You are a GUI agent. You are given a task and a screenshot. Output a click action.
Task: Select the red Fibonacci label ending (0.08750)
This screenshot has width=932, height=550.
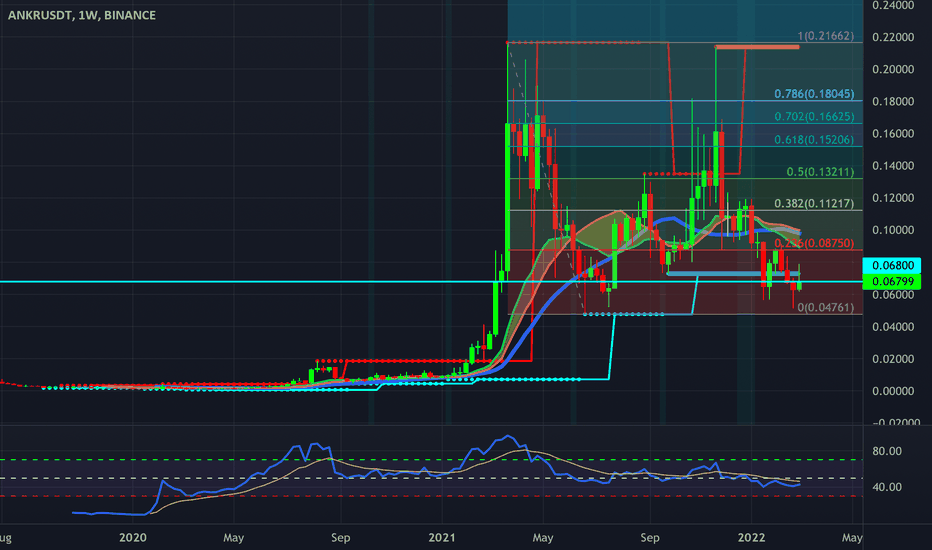[814, 243]
